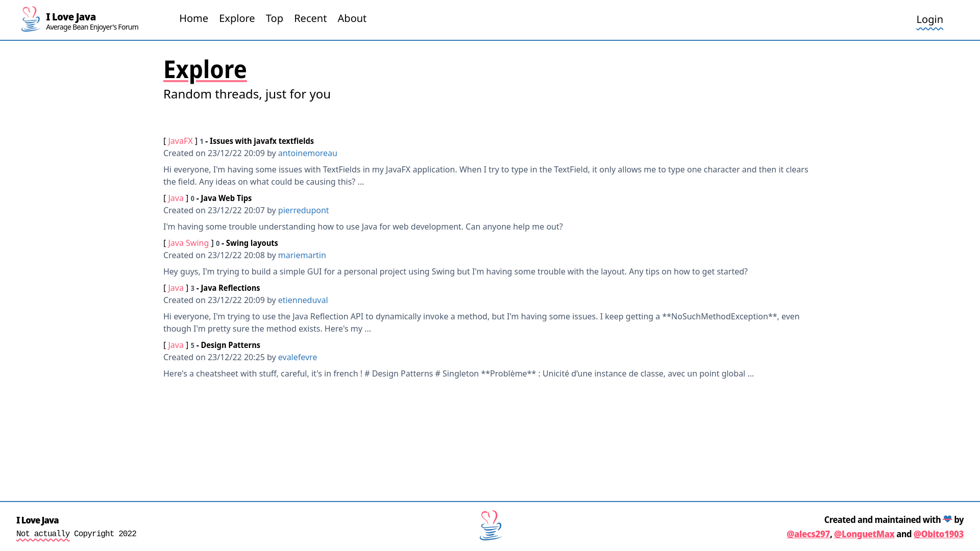
Task: Click the mariemartin author link
Action: tap(302, 255)
